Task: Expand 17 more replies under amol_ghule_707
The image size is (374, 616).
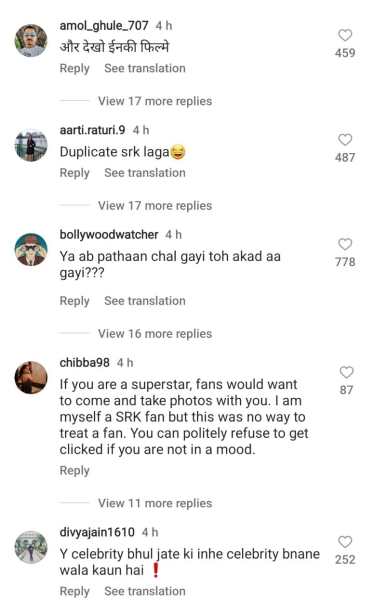Action: point(155,101)
